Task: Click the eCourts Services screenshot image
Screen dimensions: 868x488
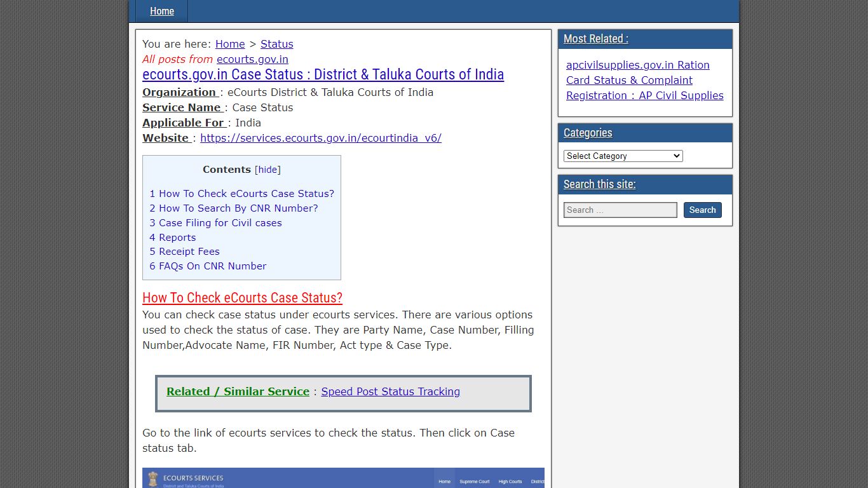Action: [343, 478]
